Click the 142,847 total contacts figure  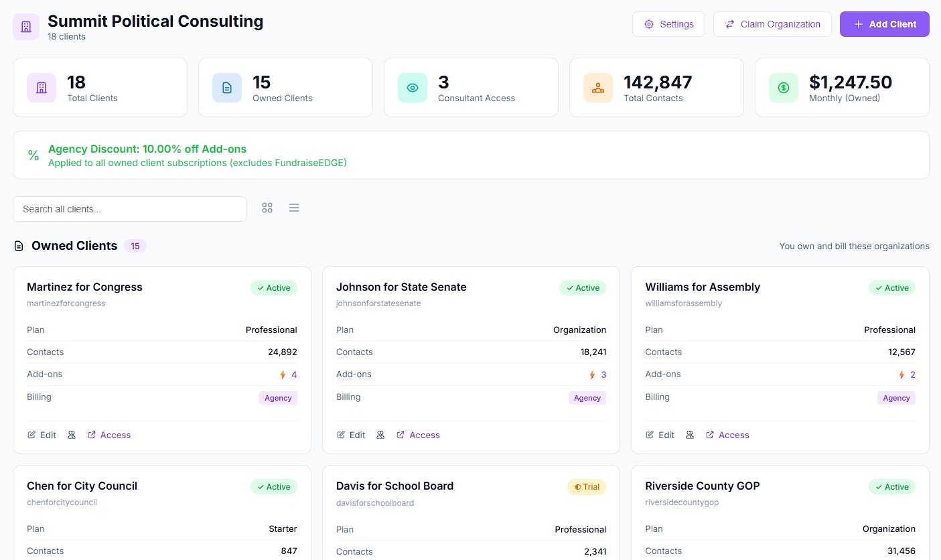coord(658,82)
